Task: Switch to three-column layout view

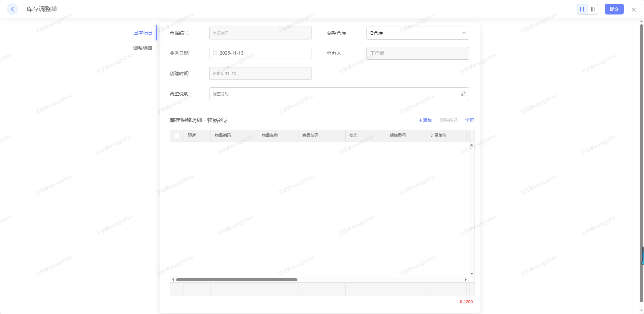Action: 593,9
